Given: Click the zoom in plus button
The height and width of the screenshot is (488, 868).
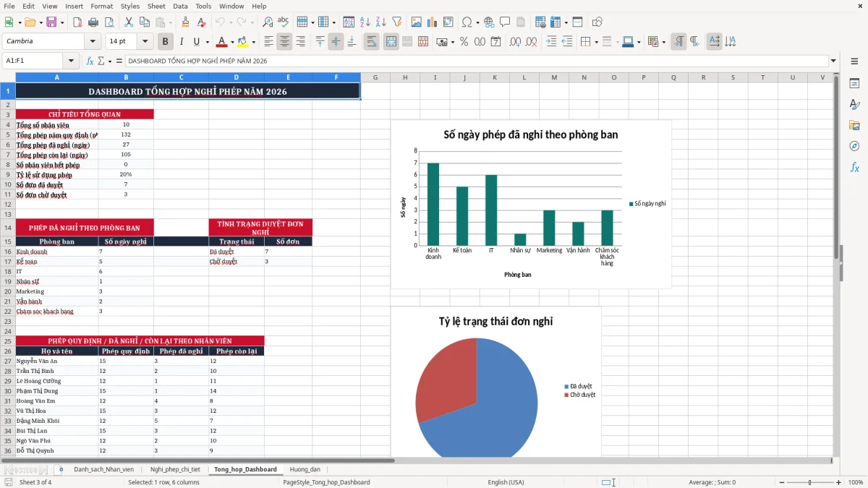Looking at the screenshot, I should [839, 482].
